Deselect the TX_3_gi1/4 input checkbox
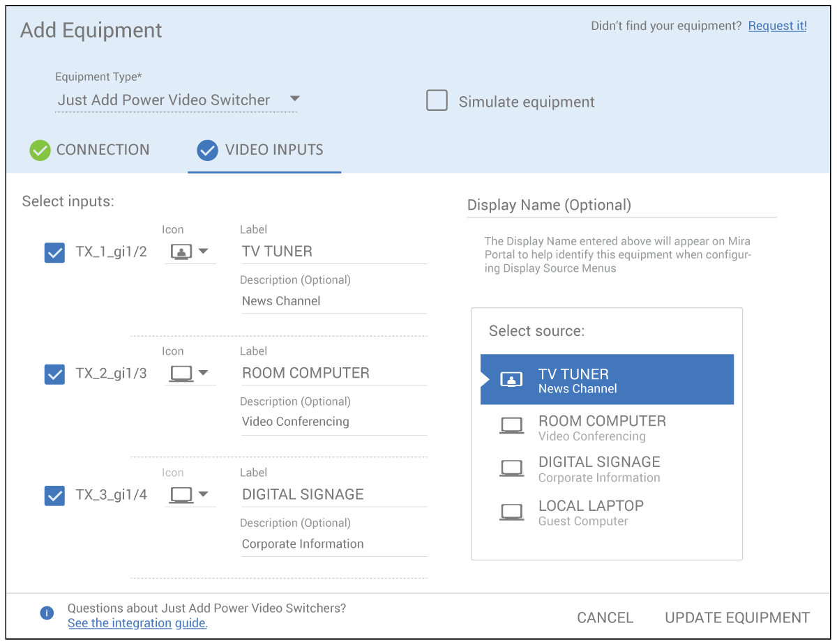The width and height of the screenshot is (837, 644). pos(54,496)
